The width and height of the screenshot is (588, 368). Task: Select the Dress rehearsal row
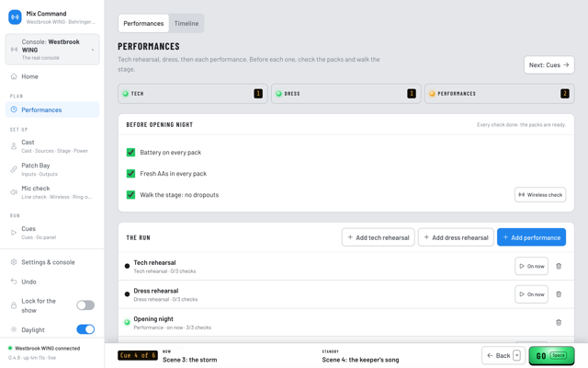tap(346, 294)
